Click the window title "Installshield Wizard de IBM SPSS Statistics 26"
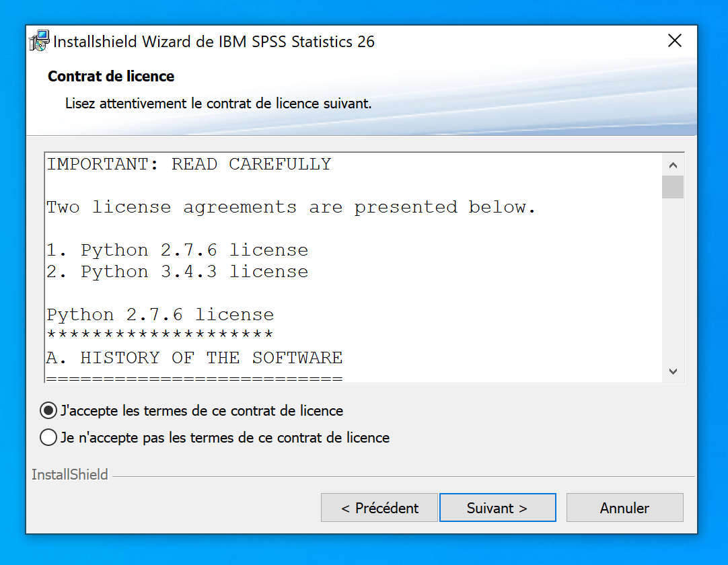The height and width of the screenshot is (565, 728). [x=214, y=42]
